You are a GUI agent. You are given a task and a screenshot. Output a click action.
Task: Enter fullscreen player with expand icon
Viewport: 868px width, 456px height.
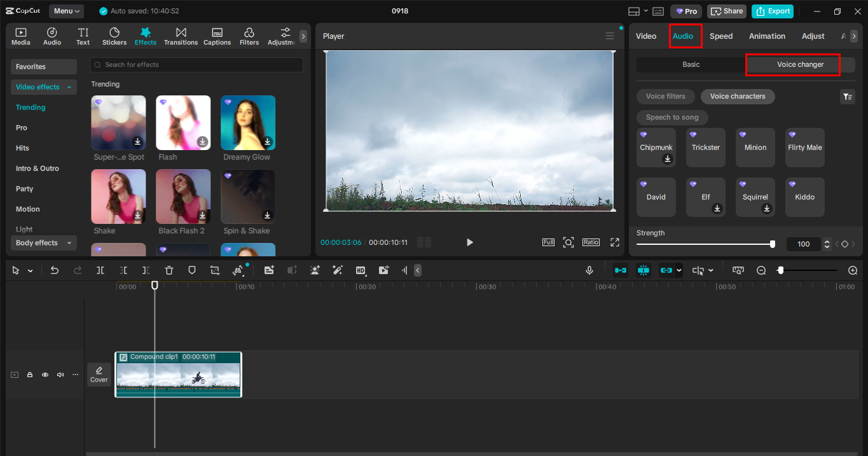pyautogui.click(x=615, y=242)
